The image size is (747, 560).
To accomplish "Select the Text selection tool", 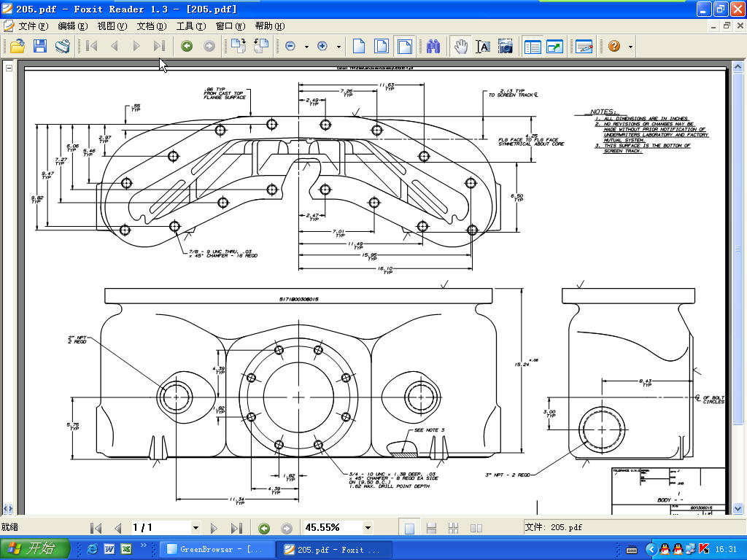I will click(x=483, y=46).
